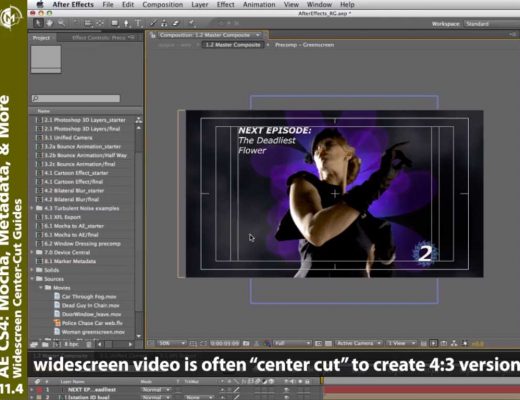Image resolution: width=520 pixels, height=400 pixels.
Task: Open the Layer menu
Action: [200, 4]
